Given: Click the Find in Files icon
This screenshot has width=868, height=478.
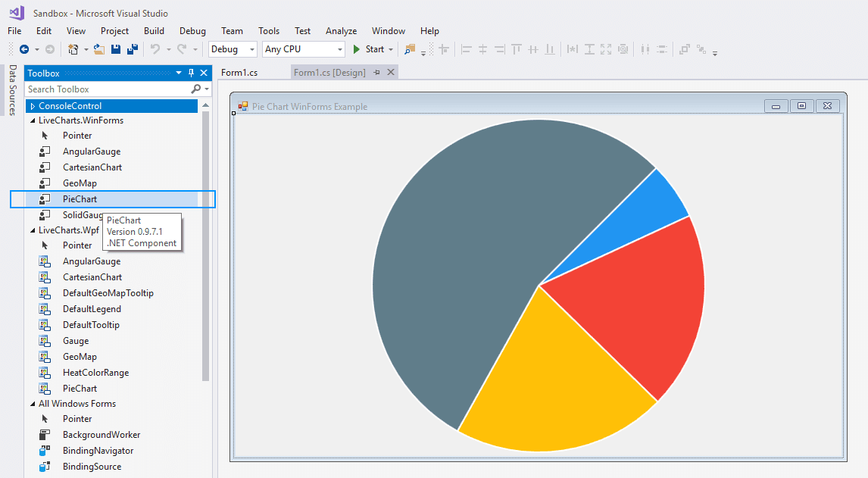Looking at the screenshot, I should tap(409, 49).
